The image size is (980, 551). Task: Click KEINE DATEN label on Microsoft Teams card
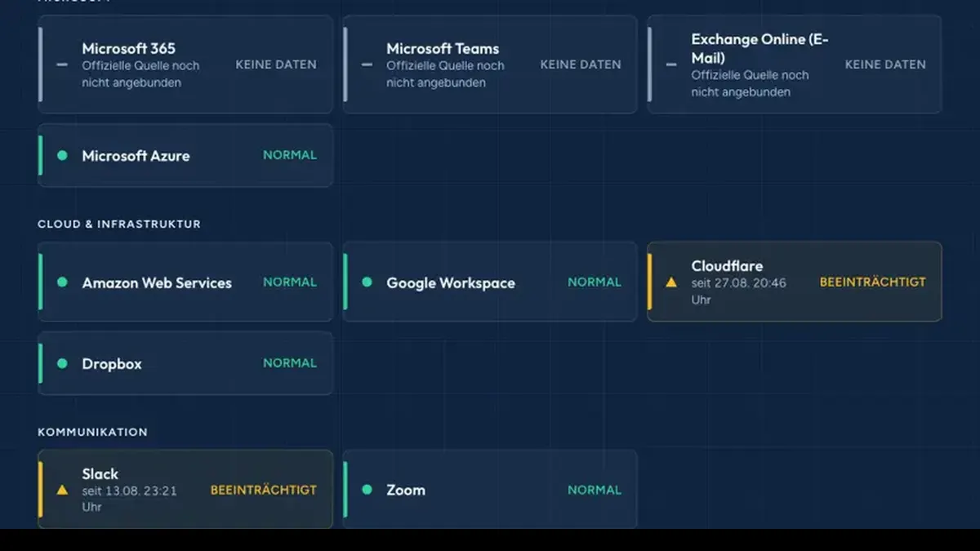[581, 64]
